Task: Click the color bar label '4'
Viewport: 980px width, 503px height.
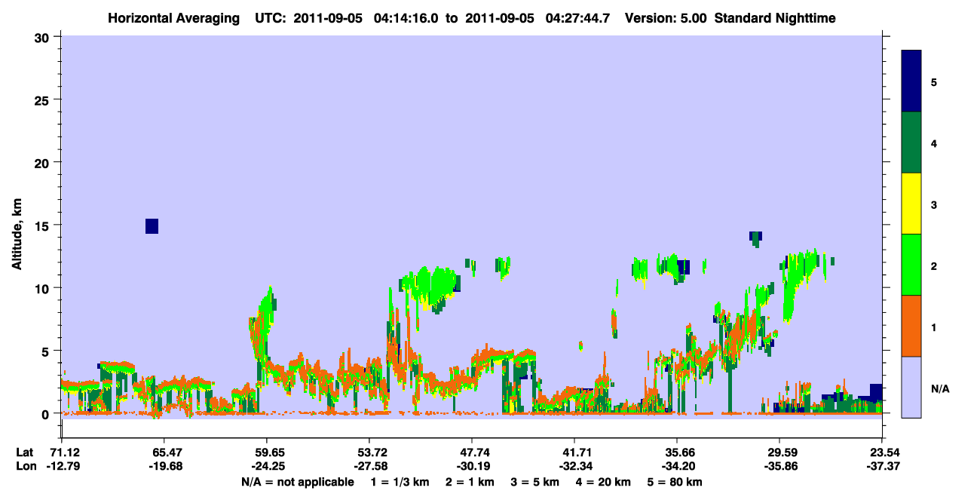Action: click(x=934, y=143)
